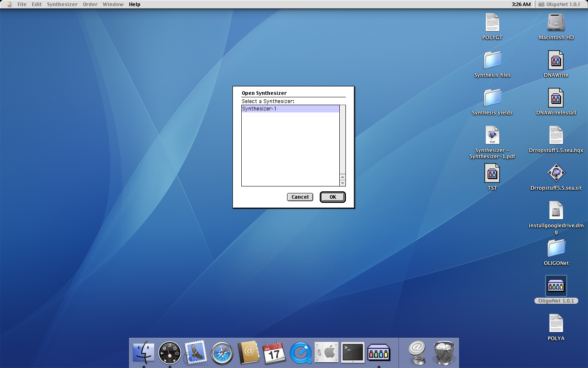Select the TST file icon on desktop
Image resolution: width=588 pixels, height=368 pixels.
(492, 174)
